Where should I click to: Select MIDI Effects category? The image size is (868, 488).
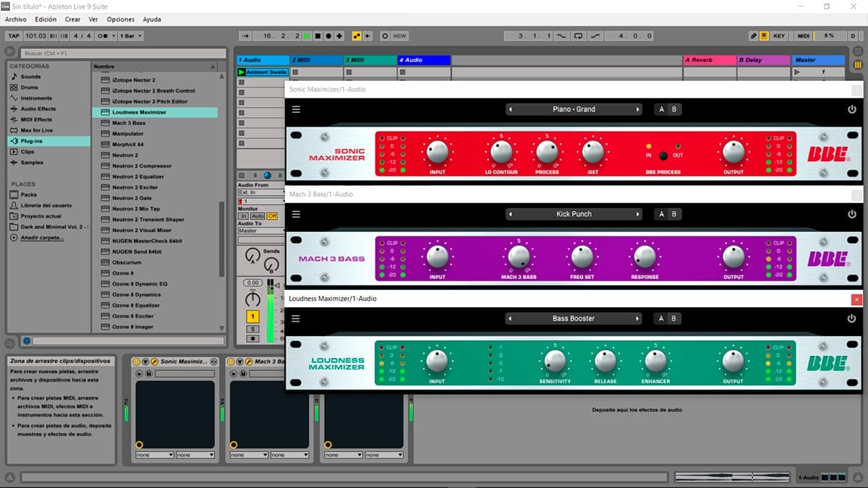click(36, 119)
